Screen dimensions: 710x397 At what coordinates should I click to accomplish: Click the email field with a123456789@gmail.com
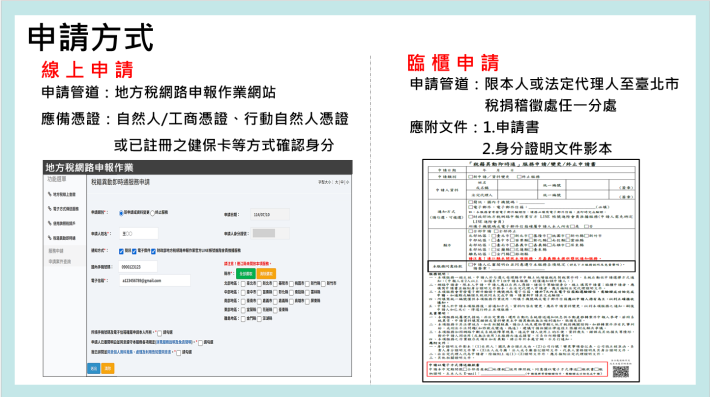click(x=154, y=281)
